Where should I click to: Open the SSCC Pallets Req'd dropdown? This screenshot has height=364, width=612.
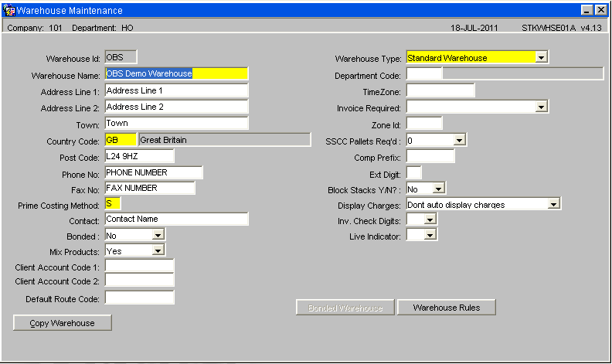pyautogui.click(x=460, y=140)
